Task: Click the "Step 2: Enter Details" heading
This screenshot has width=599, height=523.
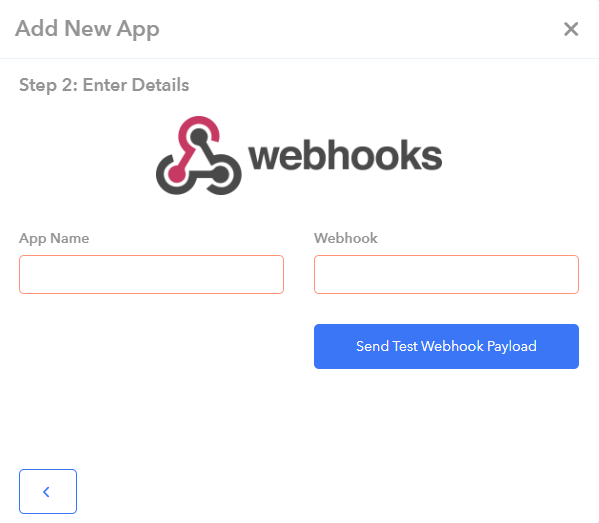Action: (x=104, y=85)
